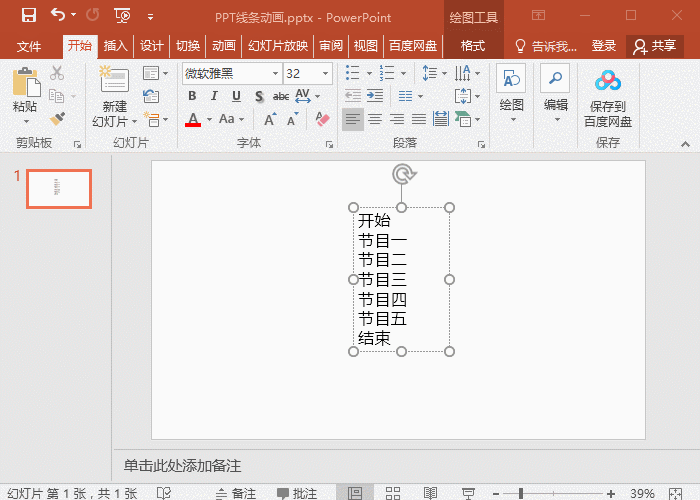Go to the 幻灯片放映 tab
Viewport: 700px width, 500px height.
click(x=278, y=46)
